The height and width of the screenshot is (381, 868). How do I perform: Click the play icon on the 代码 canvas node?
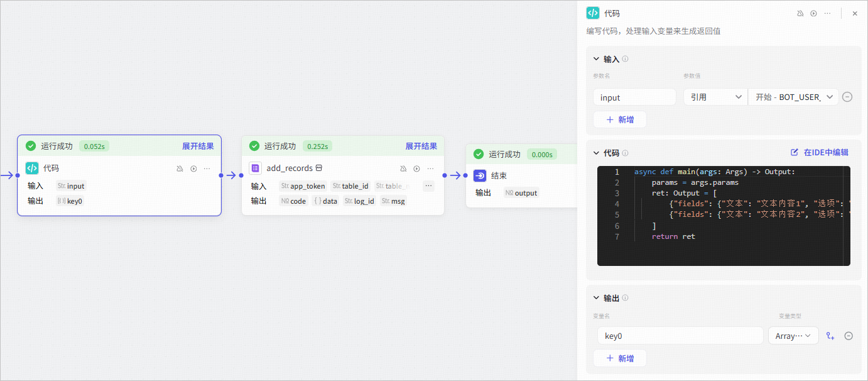[193, 168]
